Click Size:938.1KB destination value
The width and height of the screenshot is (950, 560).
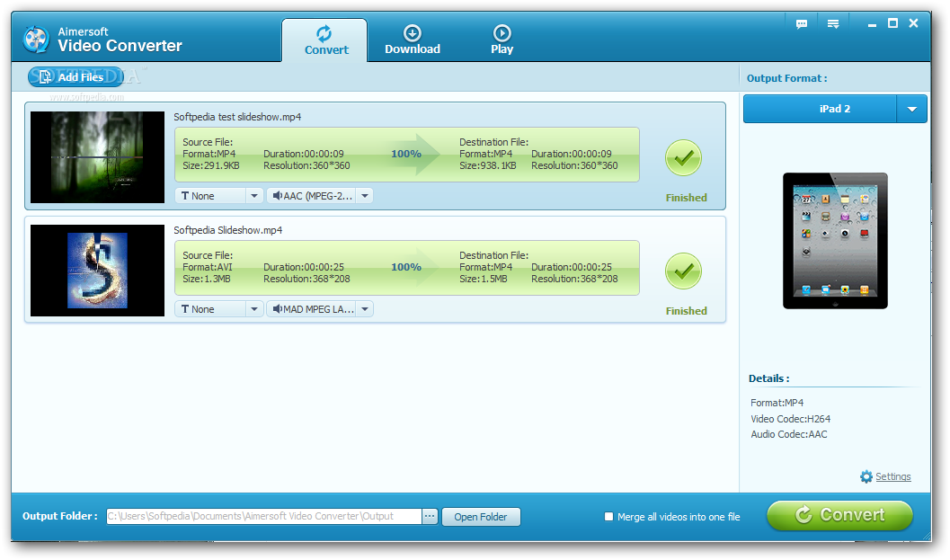[x=488, y=165]
